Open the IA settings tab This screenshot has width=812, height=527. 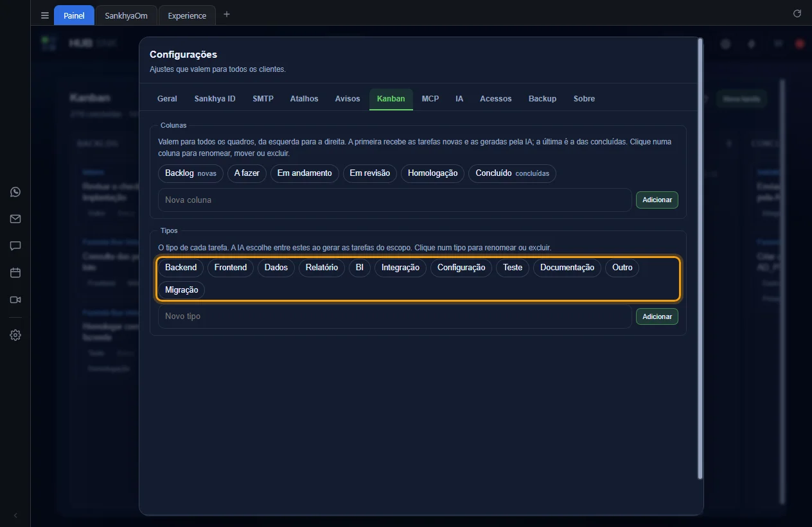(x=459, y=99)
